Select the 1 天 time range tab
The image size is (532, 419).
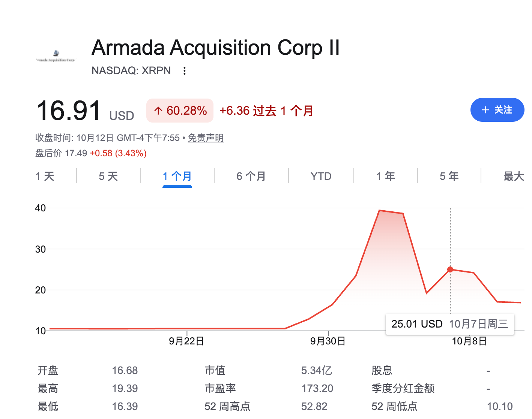(45, 176)
